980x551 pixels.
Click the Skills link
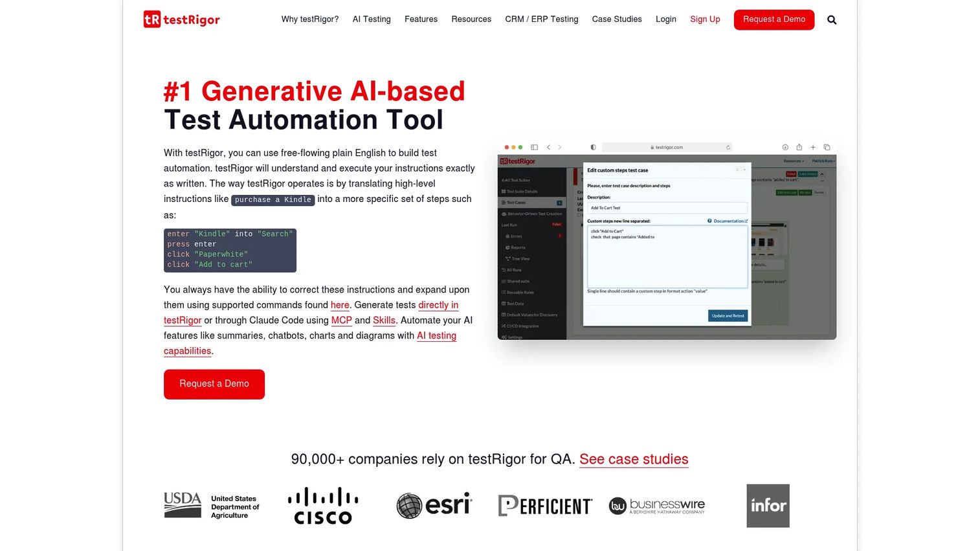(x=384, y=320)
